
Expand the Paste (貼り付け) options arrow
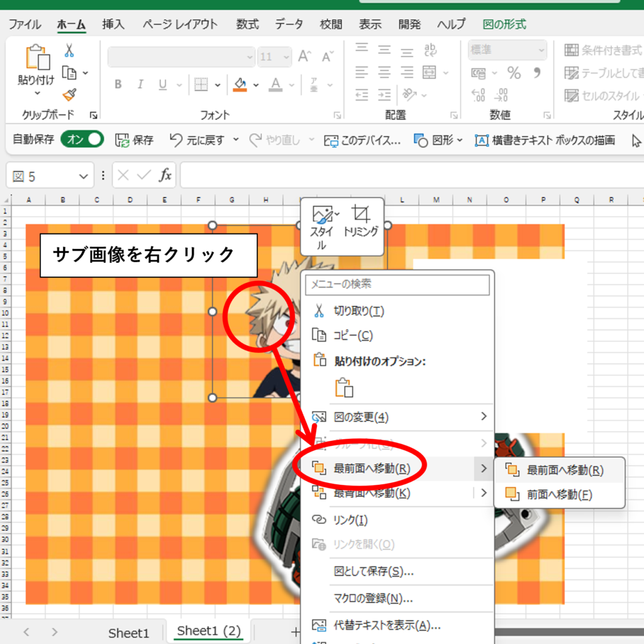point(37,94)
